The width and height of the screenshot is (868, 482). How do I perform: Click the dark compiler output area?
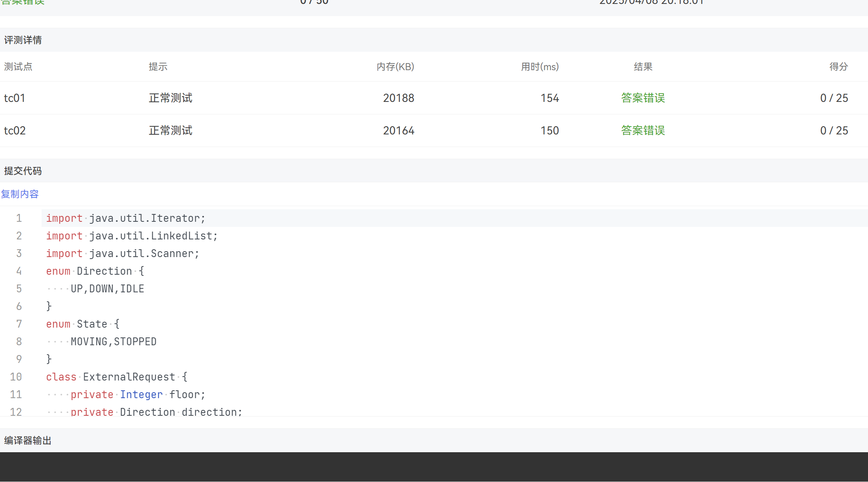click(434, 466)
